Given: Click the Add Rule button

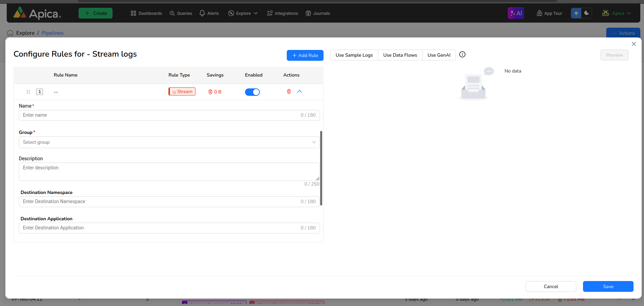Looking at the screenshot, I should coord(305,55).
